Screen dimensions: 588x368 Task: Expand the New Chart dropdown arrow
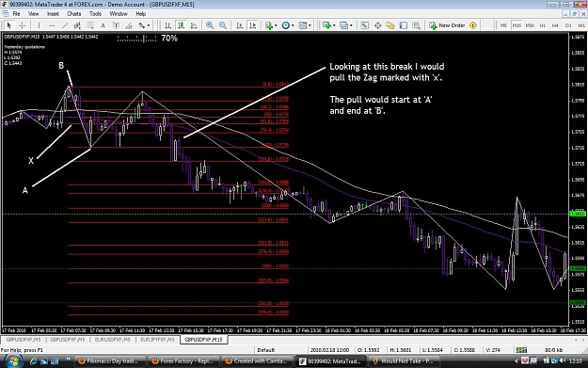[x=334, y=25]
